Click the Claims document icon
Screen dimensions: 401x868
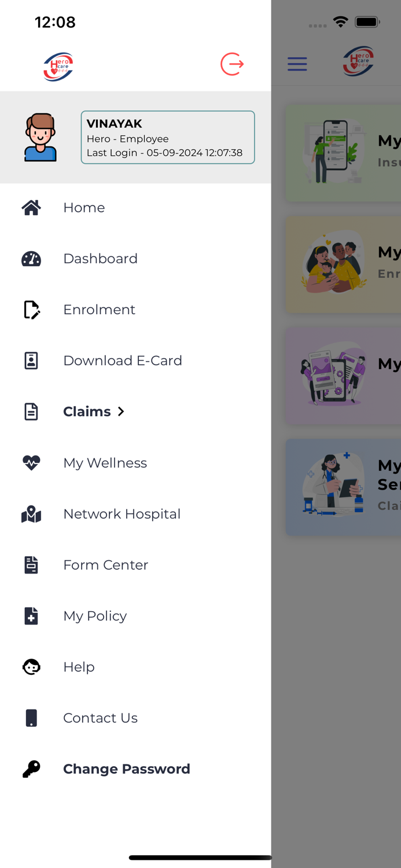pos(31,411)
